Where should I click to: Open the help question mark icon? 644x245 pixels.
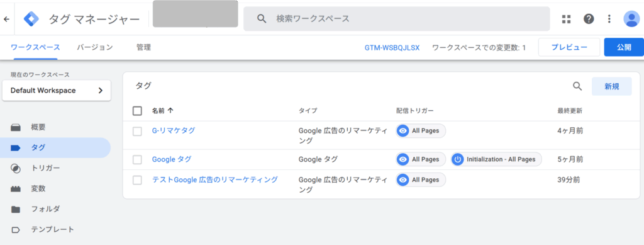(589, 19)
